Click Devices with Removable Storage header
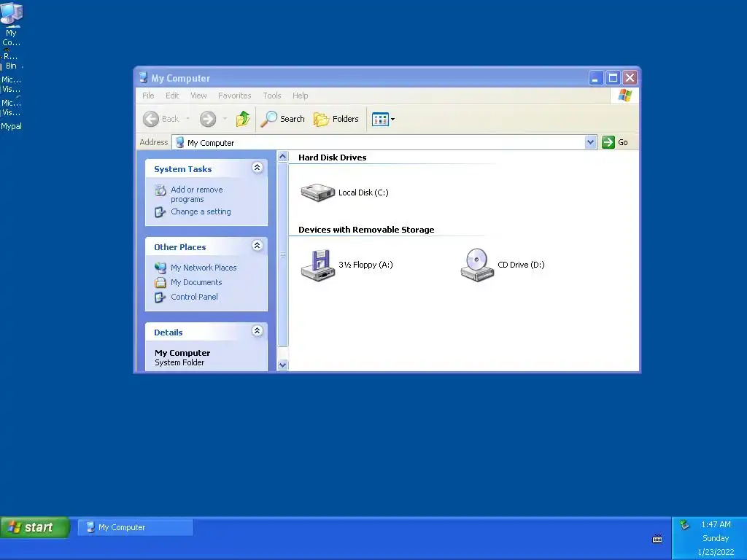 (366, 230)
